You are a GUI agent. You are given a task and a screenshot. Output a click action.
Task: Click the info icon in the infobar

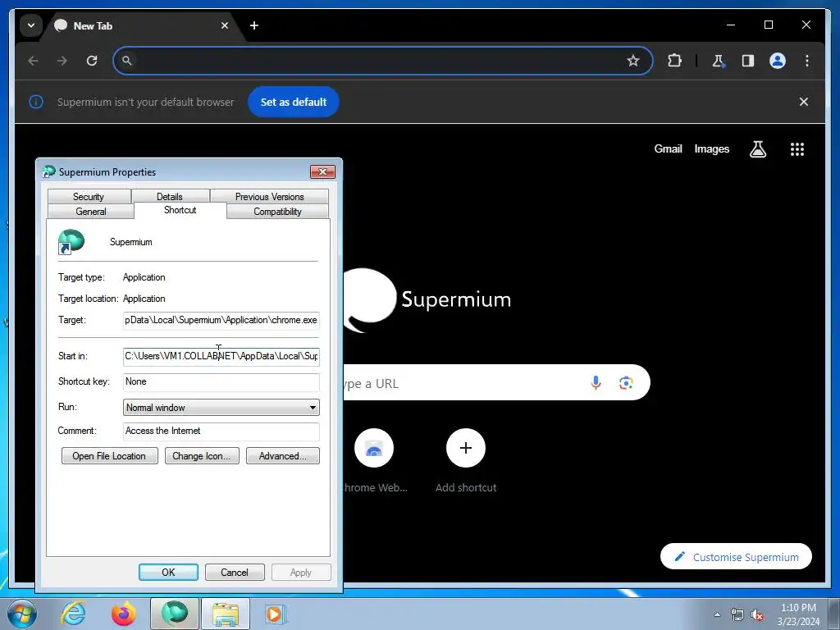pos(36,102)
